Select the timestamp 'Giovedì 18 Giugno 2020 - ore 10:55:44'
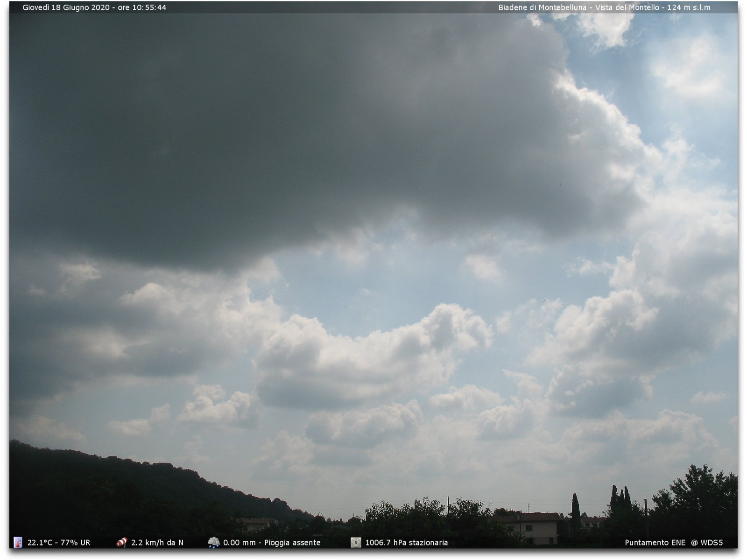 94,7
